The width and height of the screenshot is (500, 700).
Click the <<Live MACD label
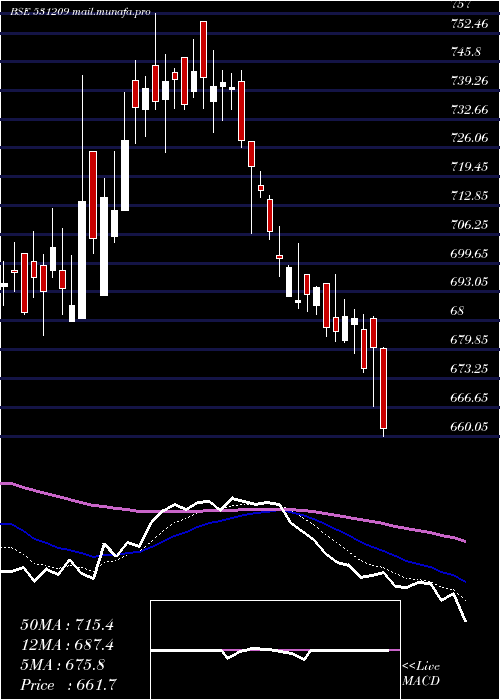tap(421, 674)
